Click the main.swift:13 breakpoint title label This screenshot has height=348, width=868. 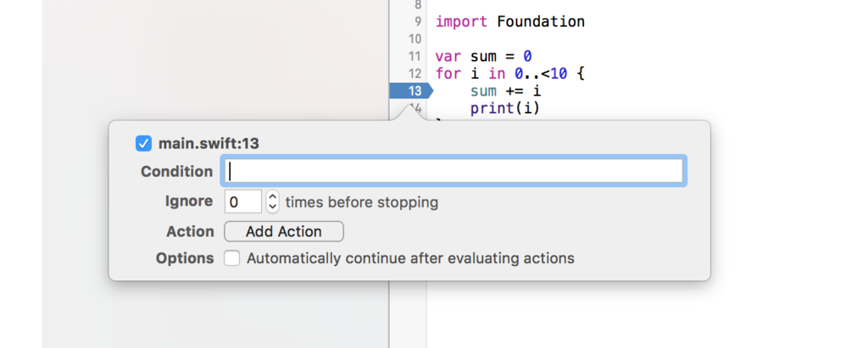209,144
